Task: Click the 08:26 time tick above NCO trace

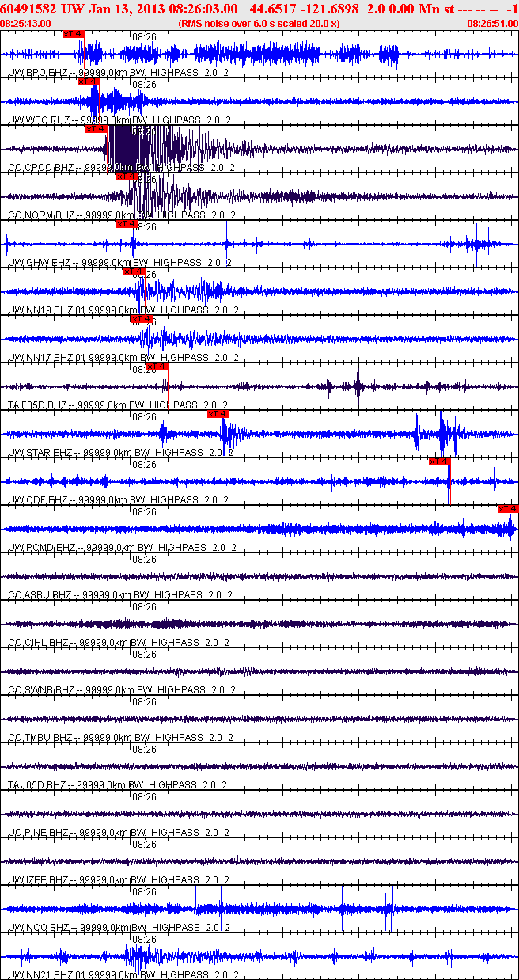Action: click(x=144, y=891)
